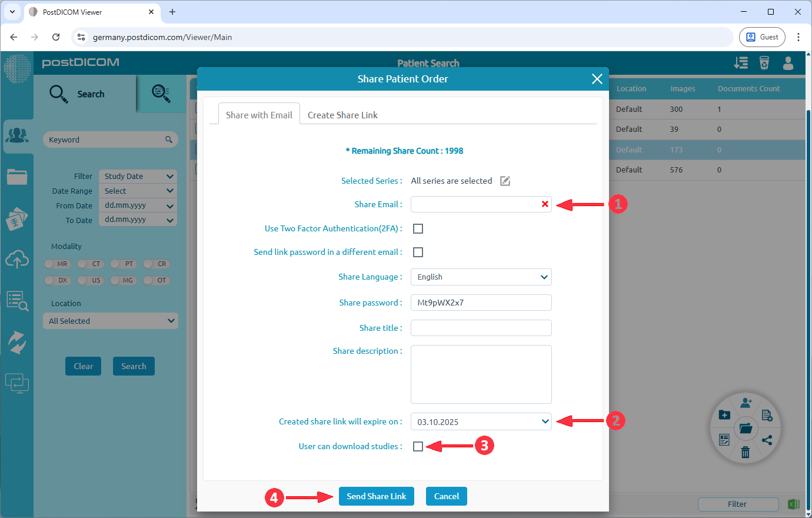This screenshot has height=518, width=812.
Task: Enable Two Factor Authentication checkbox
Action: (418, 228)
